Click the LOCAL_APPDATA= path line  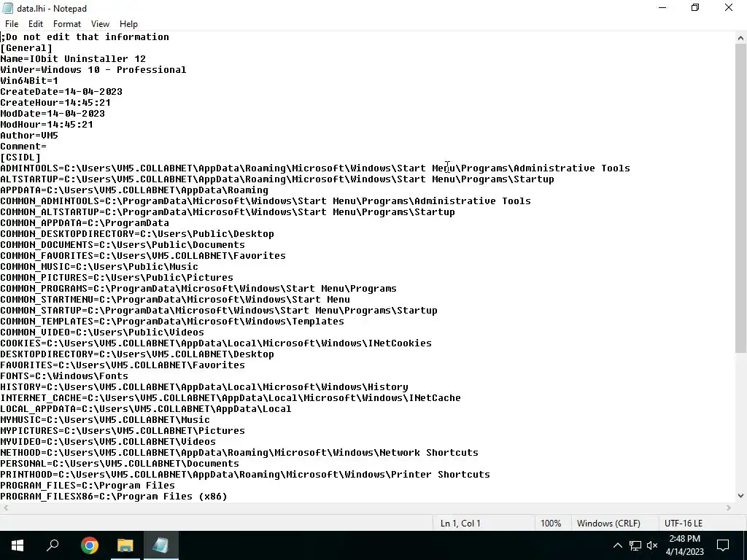point(146,409)
